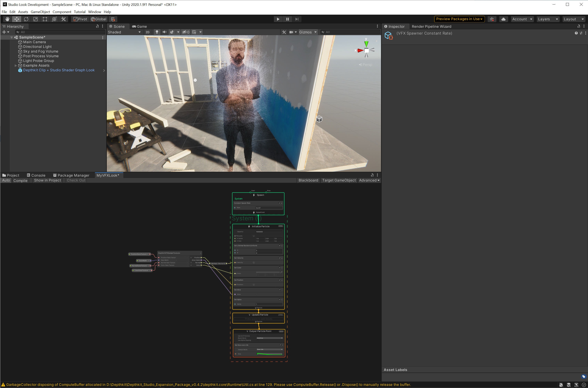
Task: Switch to the Console tab
Action: tap(36, 175)
